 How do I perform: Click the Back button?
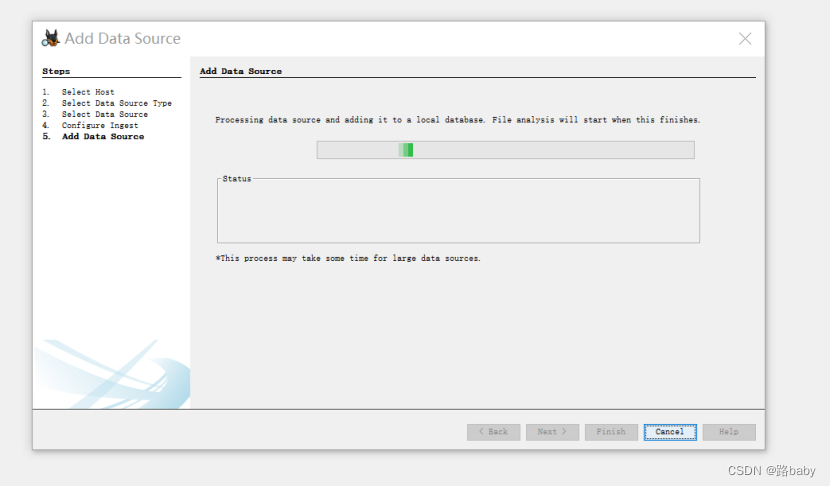(493, 432)
